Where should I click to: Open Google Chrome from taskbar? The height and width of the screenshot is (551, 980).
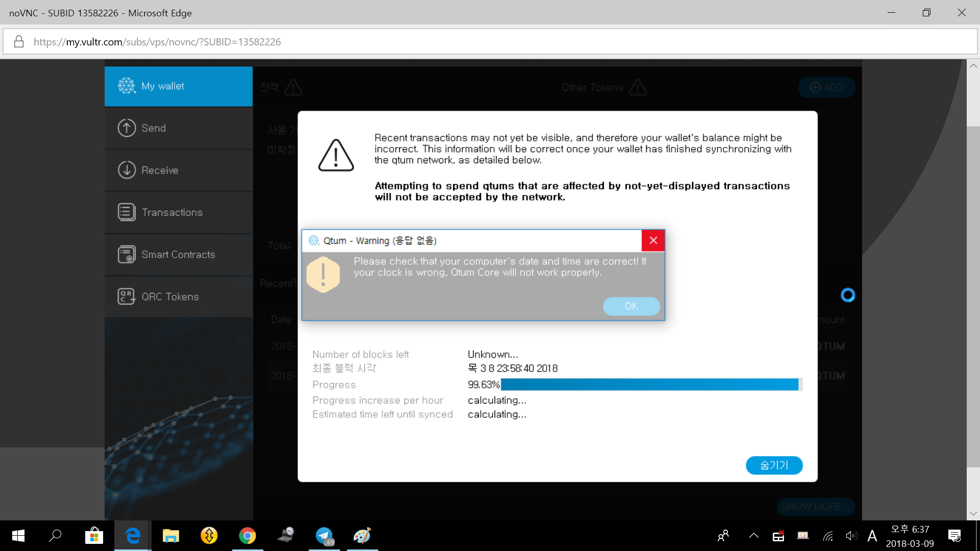(x=248, y=536)
